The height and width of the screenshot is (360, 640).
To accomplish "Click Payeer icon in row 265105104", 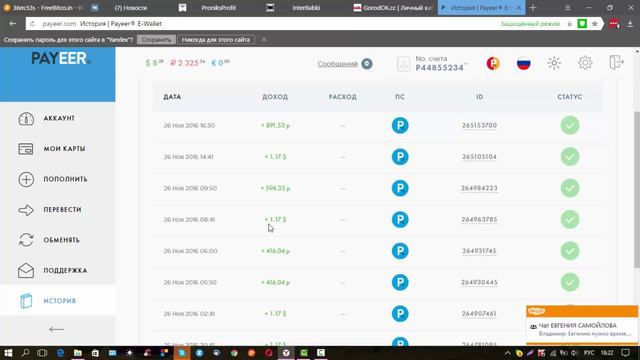I will (x=400, y=157).
